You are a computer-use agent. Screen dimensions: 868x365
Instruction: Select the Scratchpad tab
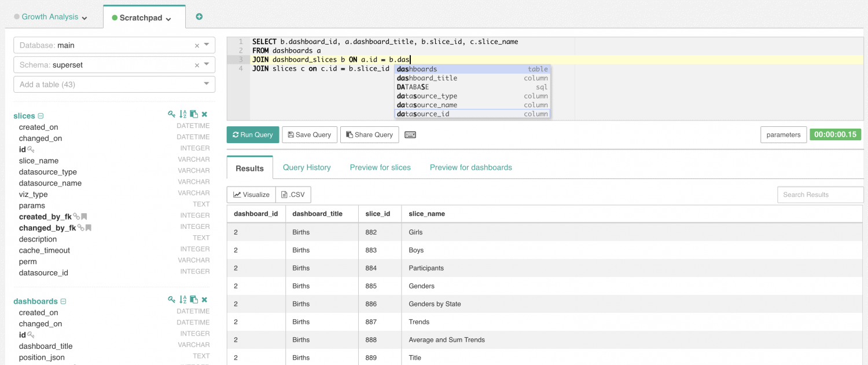[x=141, y=18]
